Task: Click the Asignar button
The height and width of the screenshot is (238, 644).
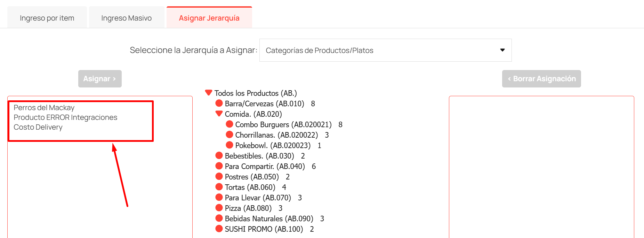Action: point(100,79)
